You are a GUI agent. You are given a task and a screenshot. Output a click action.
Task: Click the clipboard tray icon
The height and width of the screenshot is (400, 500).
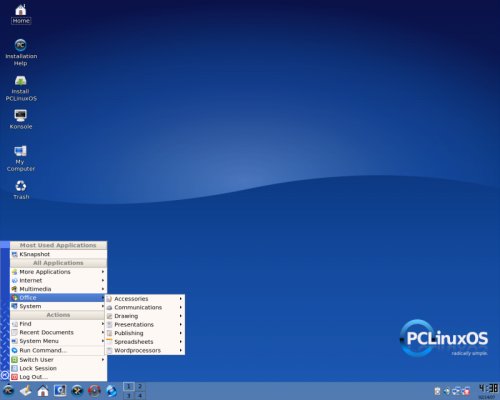pos(437,391)
